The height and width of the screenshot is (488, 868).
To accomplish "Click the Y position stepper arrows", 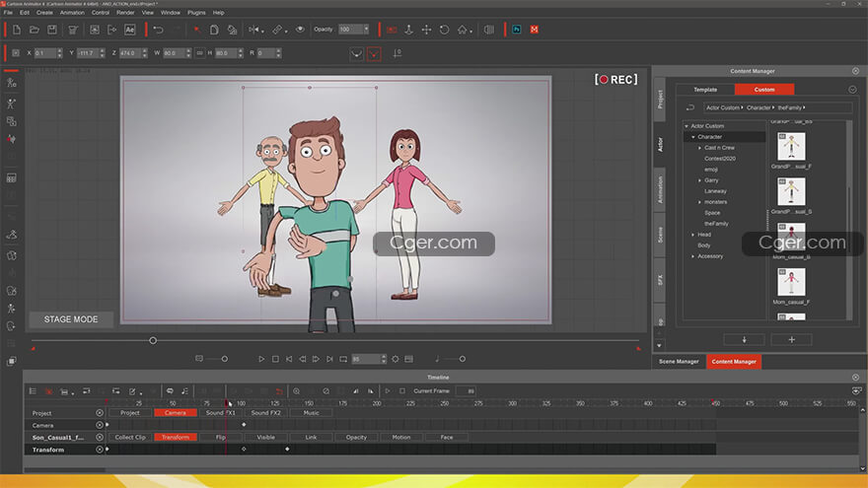I will [102, 53].
